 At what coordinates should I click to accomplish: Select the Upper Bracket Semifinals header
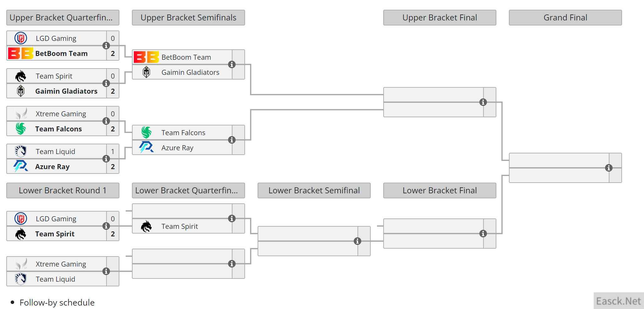tap(188, 18)
